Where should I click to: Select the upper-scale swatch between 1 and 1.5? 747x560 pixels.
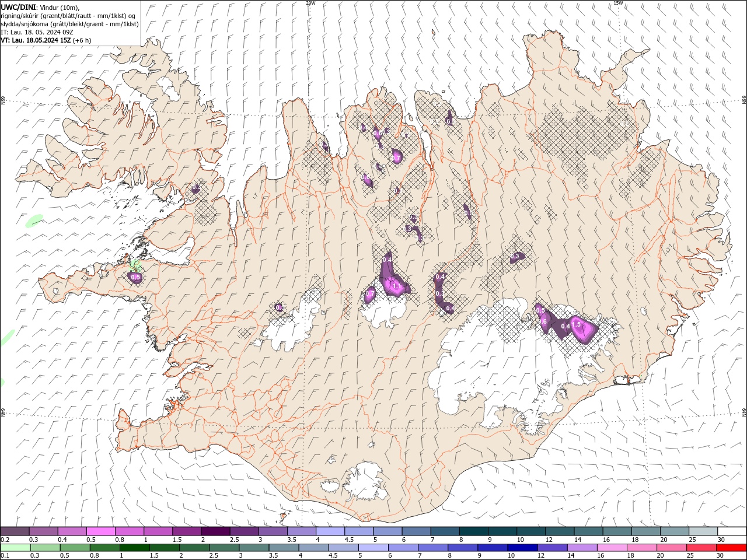[158, 531]
